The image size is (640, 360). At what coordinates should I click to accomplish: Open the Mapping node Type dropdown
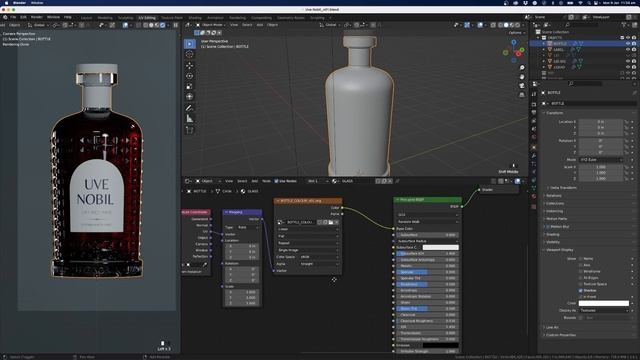pos(248,227)
